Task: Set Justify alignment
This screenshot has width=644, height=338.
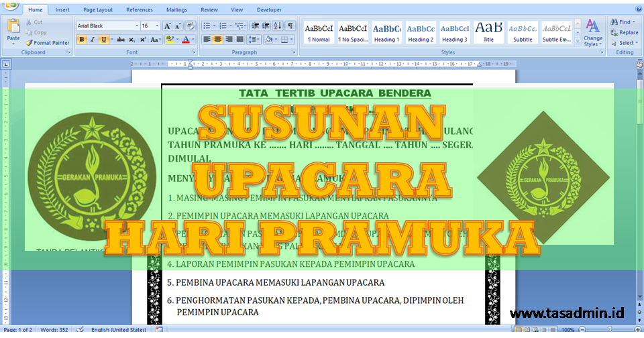Action: (240, 40)
